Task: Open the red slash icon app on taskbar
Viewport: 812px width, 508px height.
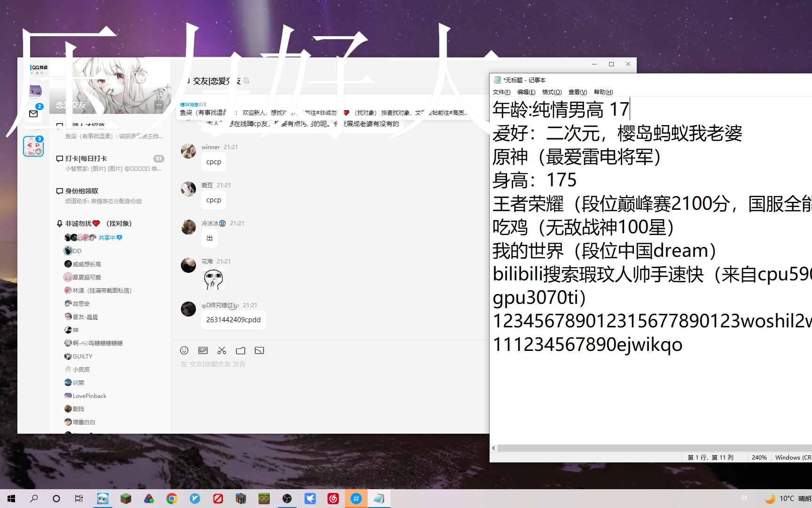Action: click(218, 499)
